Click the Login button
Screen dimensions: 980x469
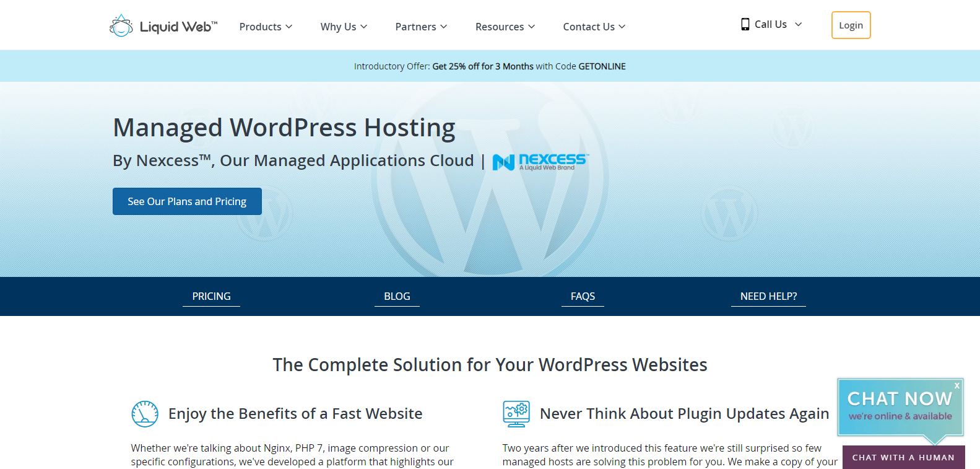pyautogui.click(x=851, y=25)
